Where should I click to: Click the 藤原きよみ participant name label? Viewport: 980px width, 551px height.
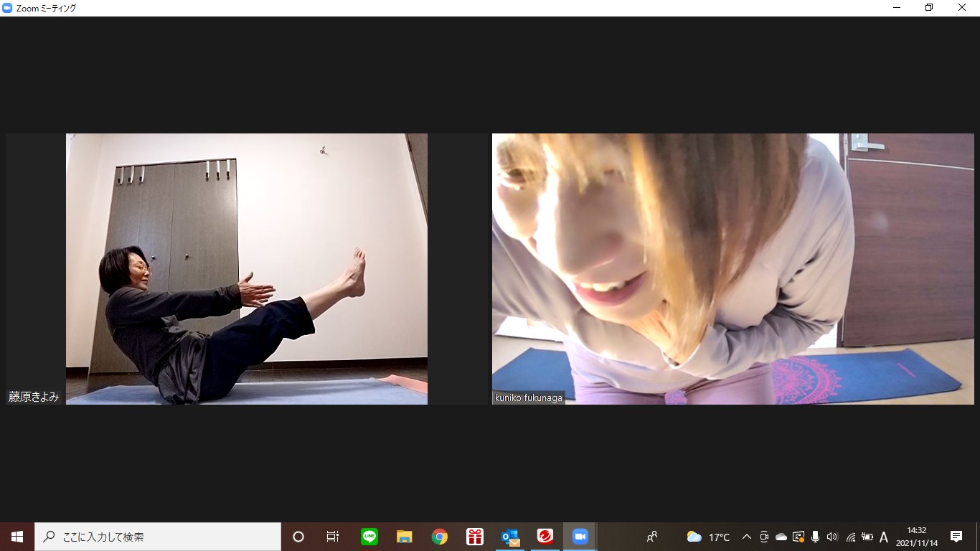[x=34, y=397]
